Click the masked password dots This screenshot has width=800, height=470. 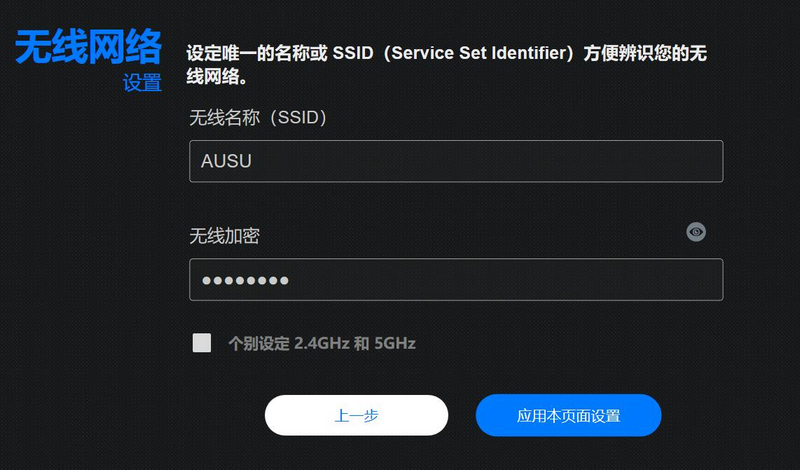[245, 280]
